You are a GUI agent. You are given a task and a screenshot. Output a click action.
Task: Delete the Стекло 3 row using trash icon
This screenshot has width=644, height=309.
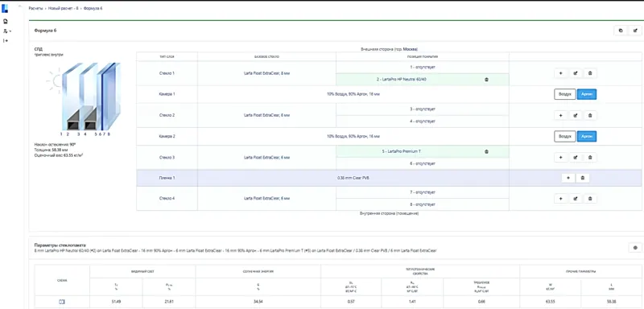[x=590, y=157]
